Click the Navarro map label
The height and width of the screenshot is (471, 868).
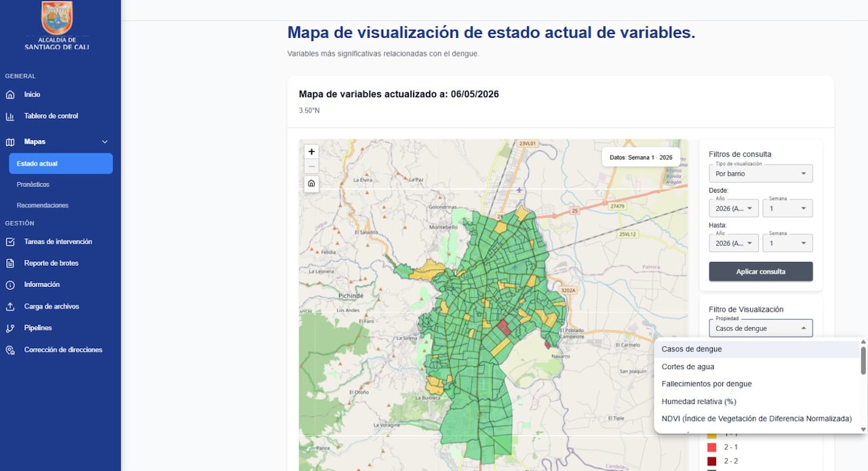click(x=560, y=356)
